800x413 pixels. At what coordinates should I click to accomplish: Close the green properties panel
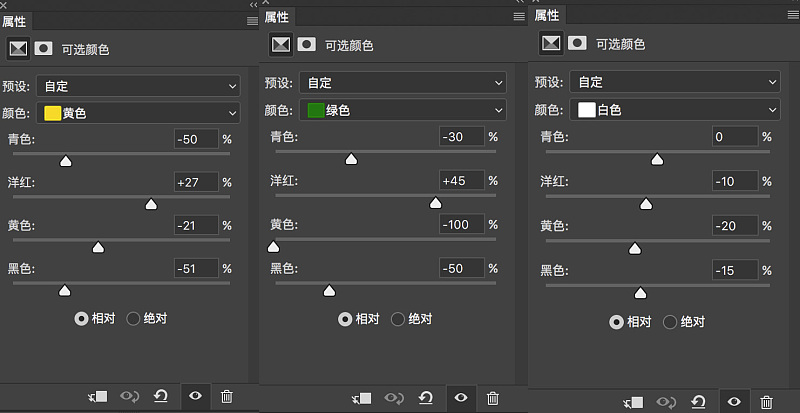[265, 2]
